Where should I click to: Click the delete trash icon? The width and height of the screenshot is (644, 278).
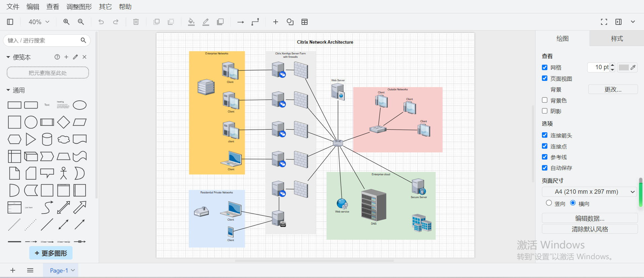click(x=136, y=22)
